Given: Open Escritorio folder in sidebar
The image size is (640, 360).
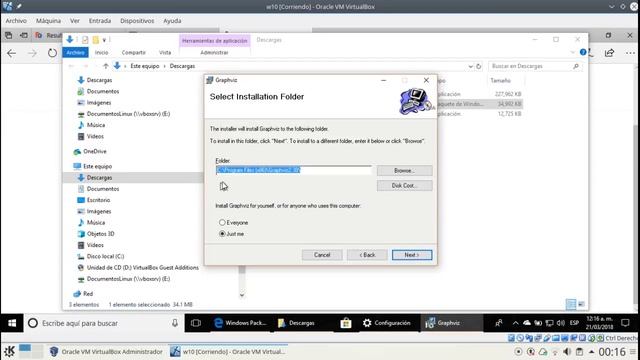Looking at the screenshot, I should tap(98, 200).
